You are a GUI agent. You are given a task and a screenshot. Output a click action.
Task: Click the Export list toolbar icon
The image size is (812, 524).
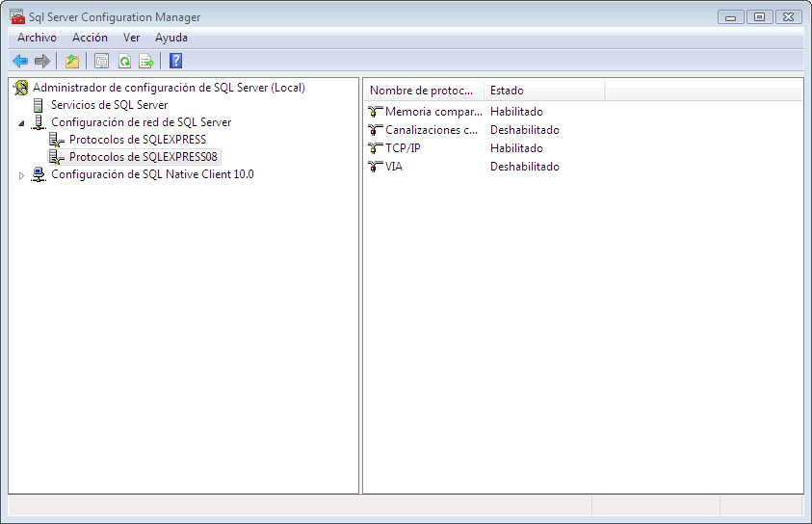coord(146,61)
